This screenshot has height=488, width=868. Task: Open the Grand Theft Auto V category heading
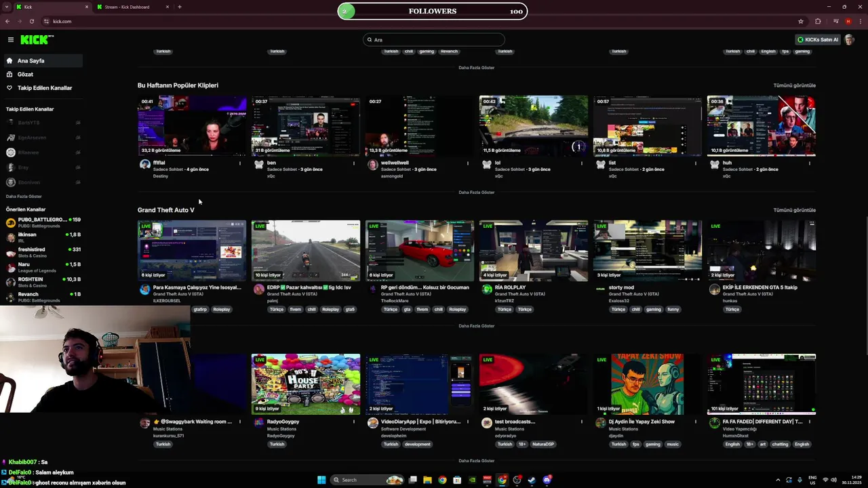(x=165, y=210)
